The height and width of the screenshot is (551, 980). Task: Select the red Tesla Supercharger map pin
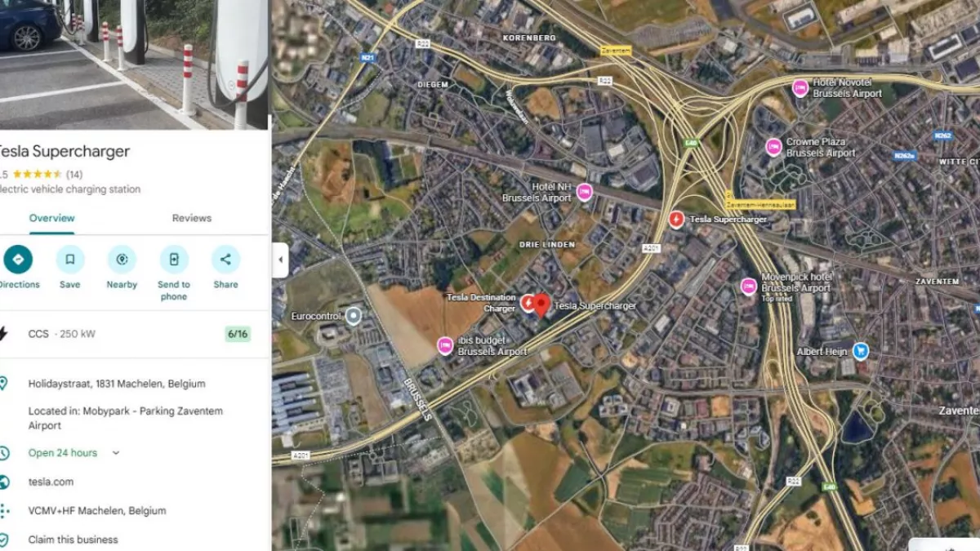541,305
